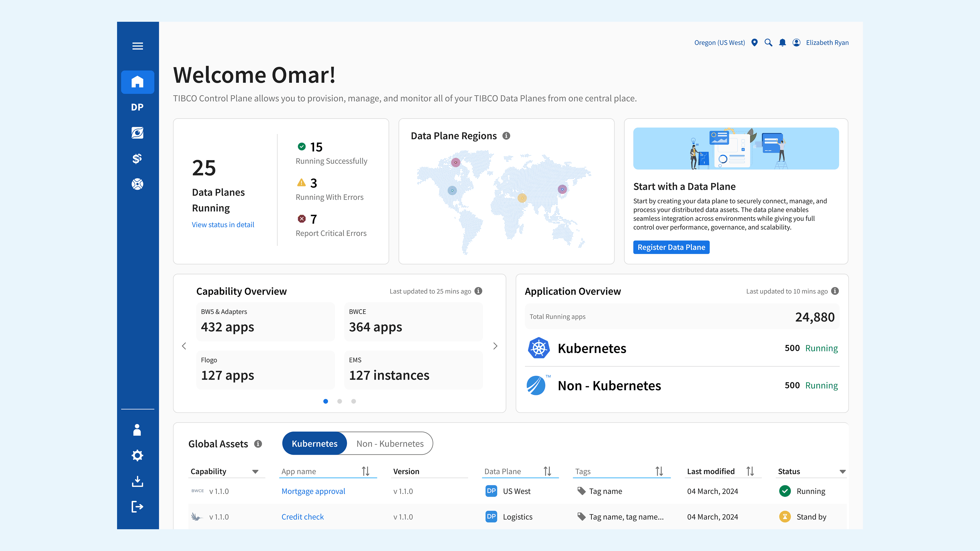Open the Home page from the sidebar
Screen dimensions: 980x551
pyautogui.click(x=137, y=82)
